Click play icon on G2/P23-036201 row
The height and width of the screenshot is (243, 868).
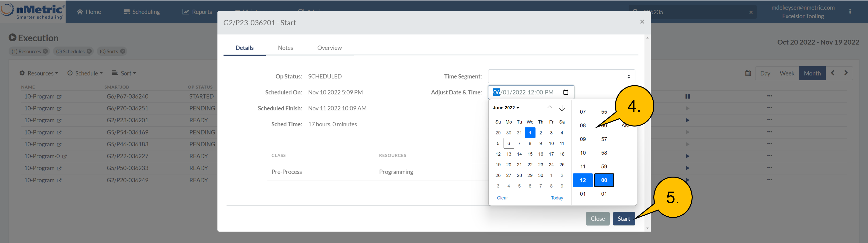687,120
